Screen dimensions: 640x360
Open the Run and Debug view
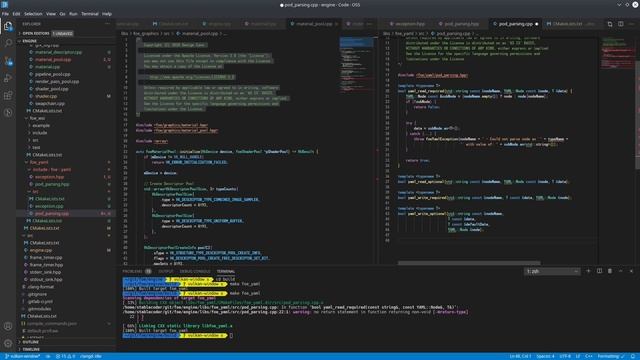click(x=8, y=78)
